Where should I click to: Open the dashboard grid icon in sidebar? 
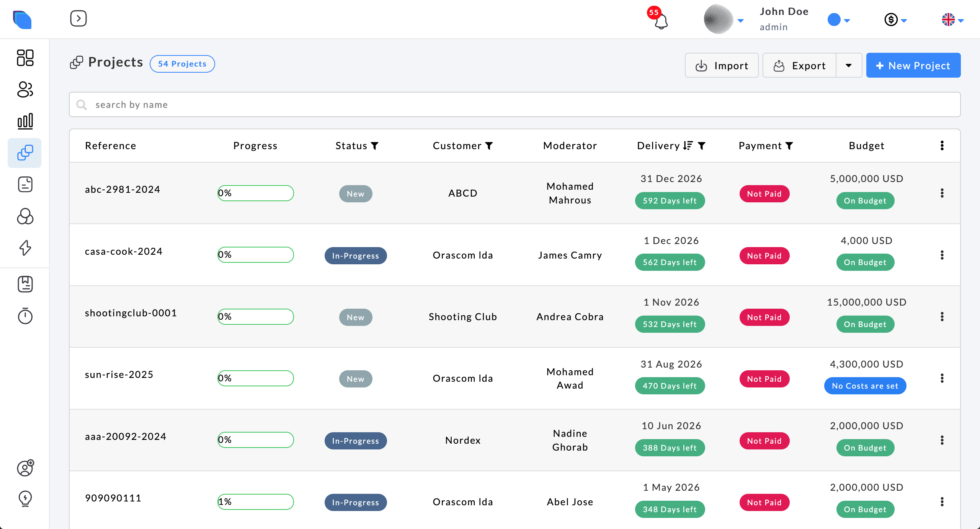[x=25, y=58]
